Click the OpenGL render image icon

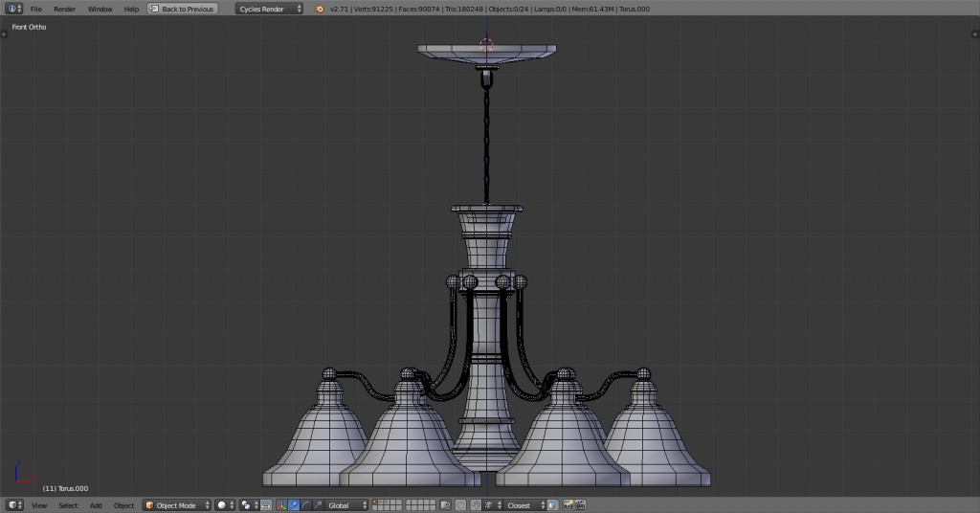pos(568,505)
